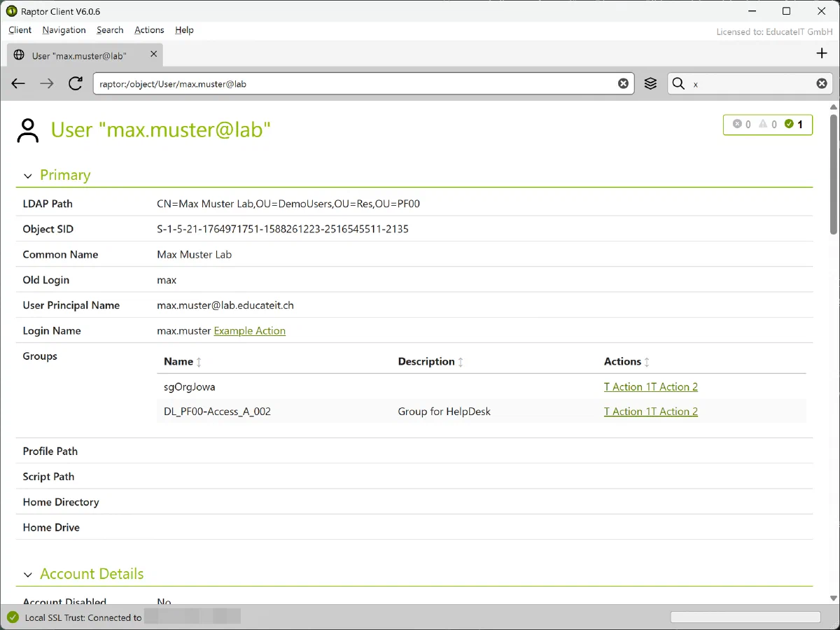Click the magnifier icon in search box
840x630 pixels.
click(678, 84)
